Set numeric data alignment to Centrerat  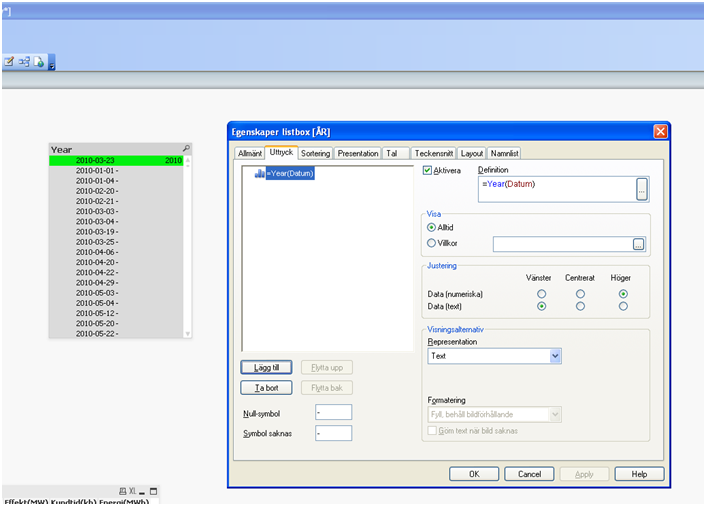pyautogui.click(x=580, y=294)
